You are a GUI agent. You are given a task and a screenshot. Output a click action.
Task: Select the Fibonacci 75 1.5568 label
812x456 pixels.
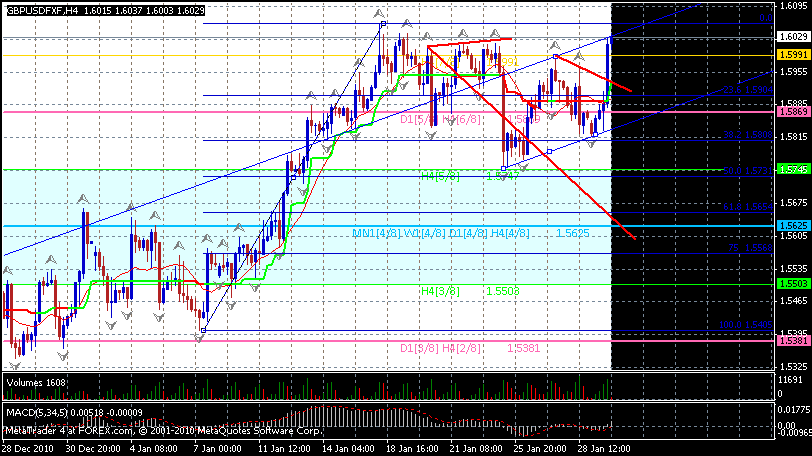750,248
